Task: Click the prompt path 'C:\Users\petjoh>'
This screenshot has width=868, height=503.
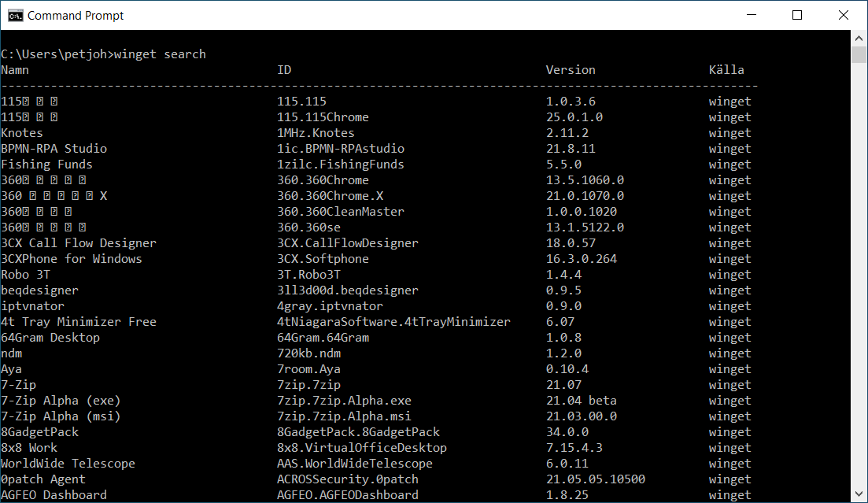Action: click(x=57, y=54)
